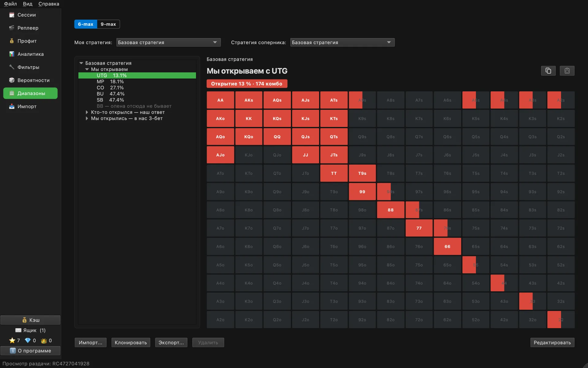This screenshot has height=368, width=588.
Task: Open the Справка menu
Action: point(49,4)
